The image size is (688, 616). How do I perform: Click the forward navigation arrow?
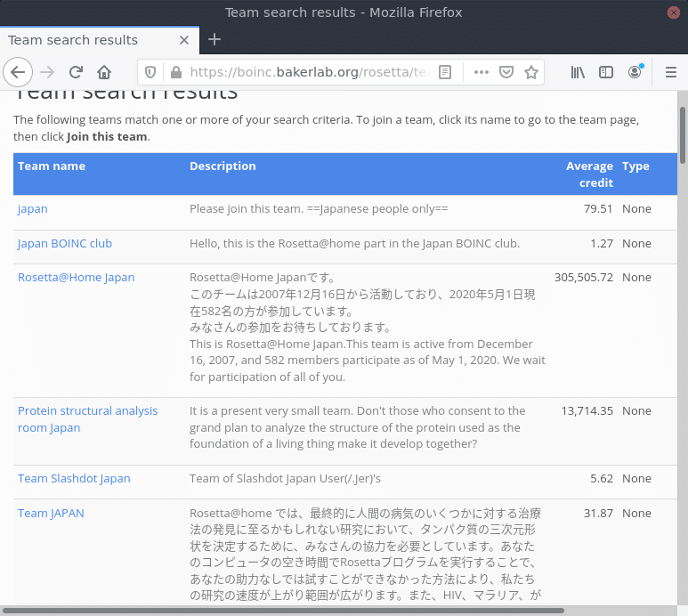pos(47,72)
